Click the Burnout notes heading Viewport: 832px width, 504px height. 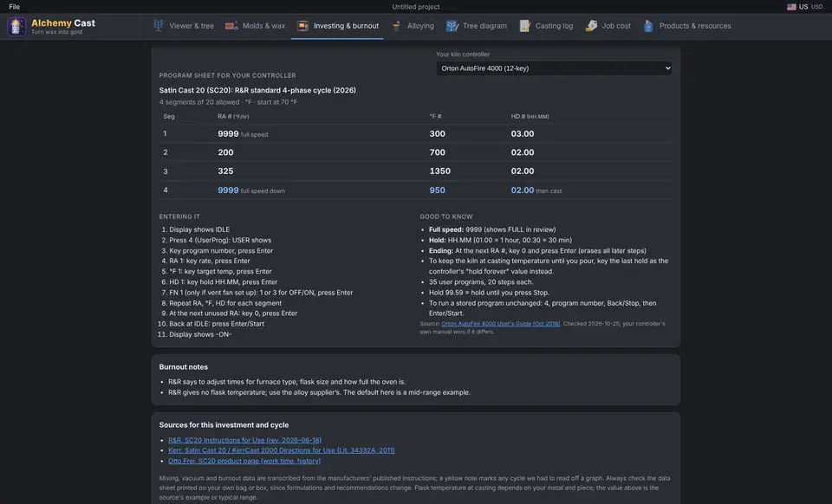coord(184,366)
